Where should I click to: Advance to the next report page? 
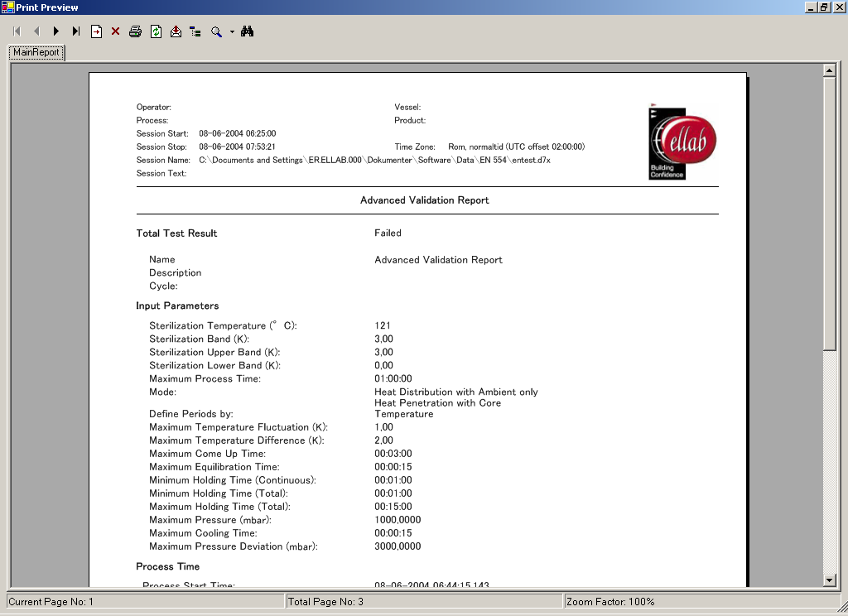[55, 31]
